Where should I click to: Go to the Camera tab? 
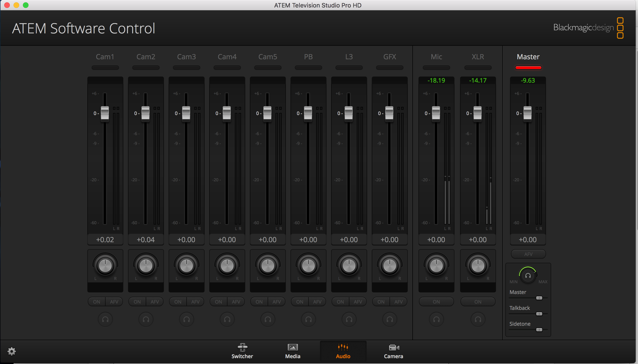point(393,351)
